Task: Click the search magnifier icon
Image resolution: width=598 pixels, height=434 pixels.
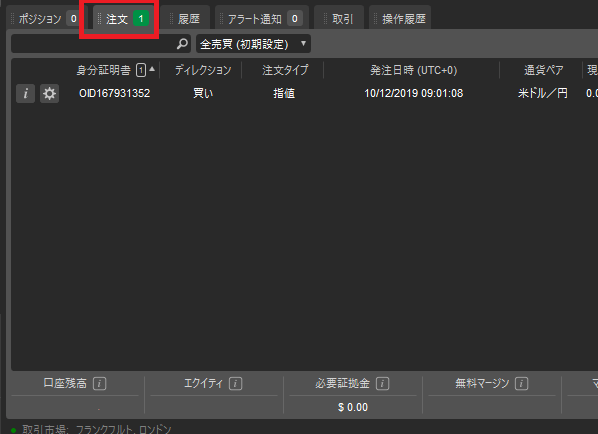Action: [182, 44]
